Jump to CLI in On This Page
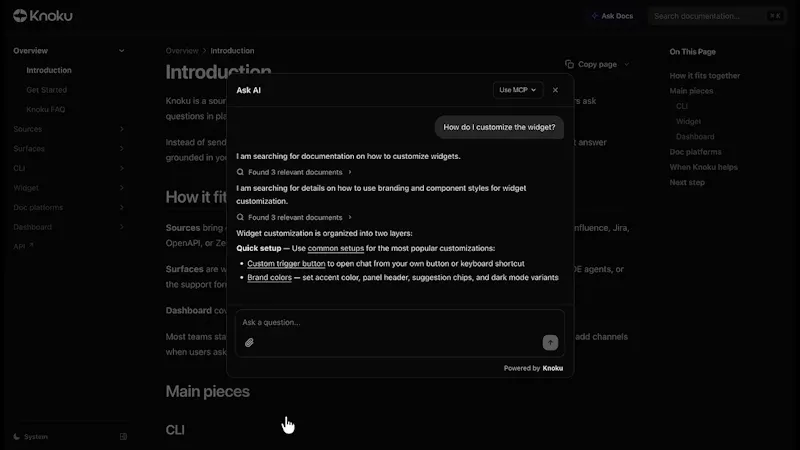Viewport: 800px width, 450px height. pyautogui.click(x=682, y=106)
